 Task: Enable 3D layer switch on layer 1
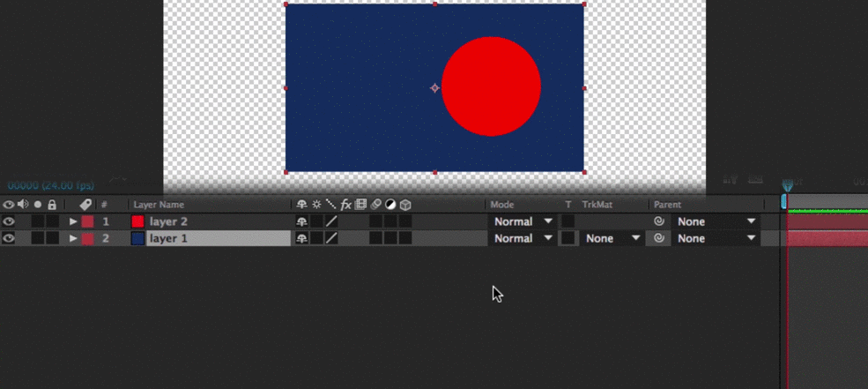pyautogui.click(x=405, y=238)
